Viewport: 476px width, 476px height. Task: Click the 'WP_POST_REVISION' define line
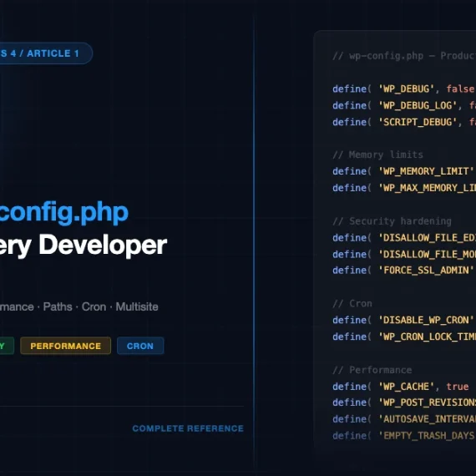tap(404, 403)
